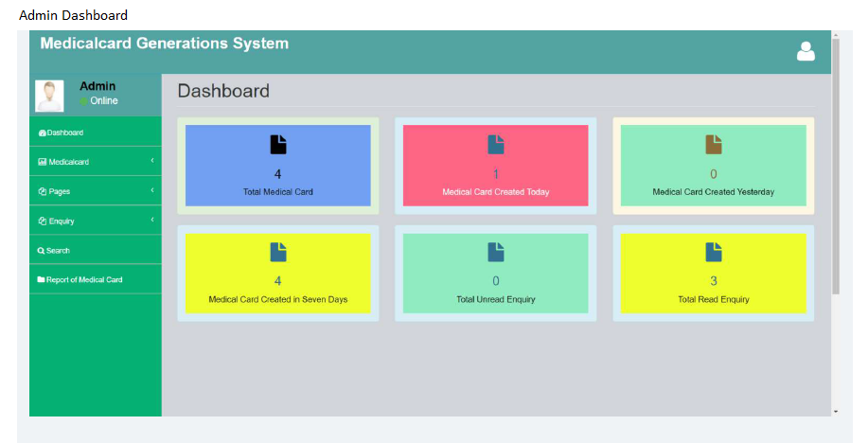This screenshot has width=868, height=443.
Task: Open the Dashboard menu item
Action: click(x=96, y=132)
